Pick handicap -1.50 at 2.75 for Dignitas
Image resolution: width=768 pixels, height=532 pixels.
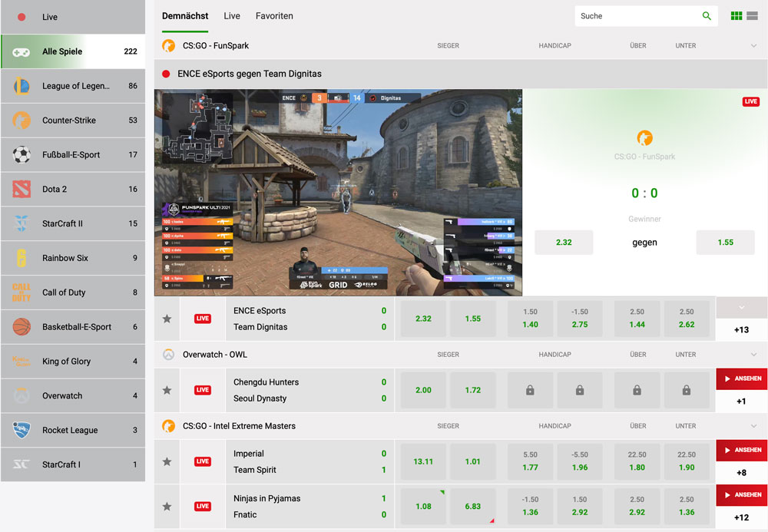click(x=579, y=319)
